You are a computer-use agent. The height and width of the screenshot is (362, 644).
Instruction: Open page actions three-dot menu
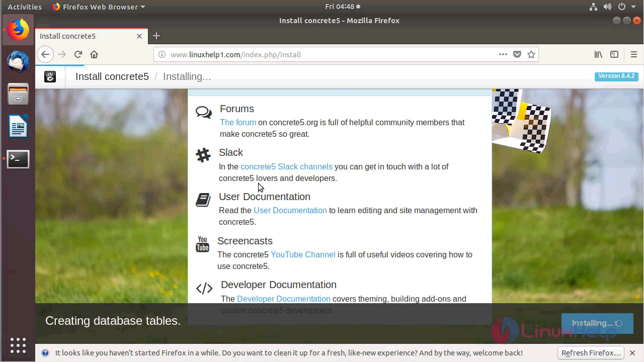pos(503,54)
